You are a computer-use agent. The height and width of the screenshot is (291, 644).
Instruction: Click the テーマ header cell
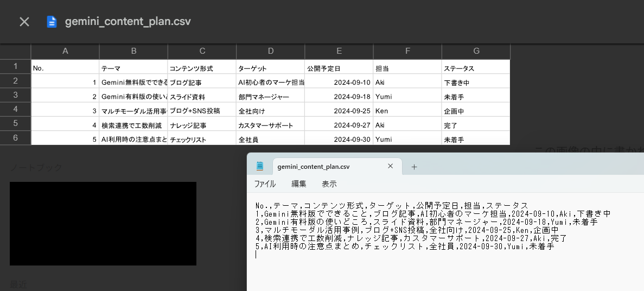pos(133,67)
